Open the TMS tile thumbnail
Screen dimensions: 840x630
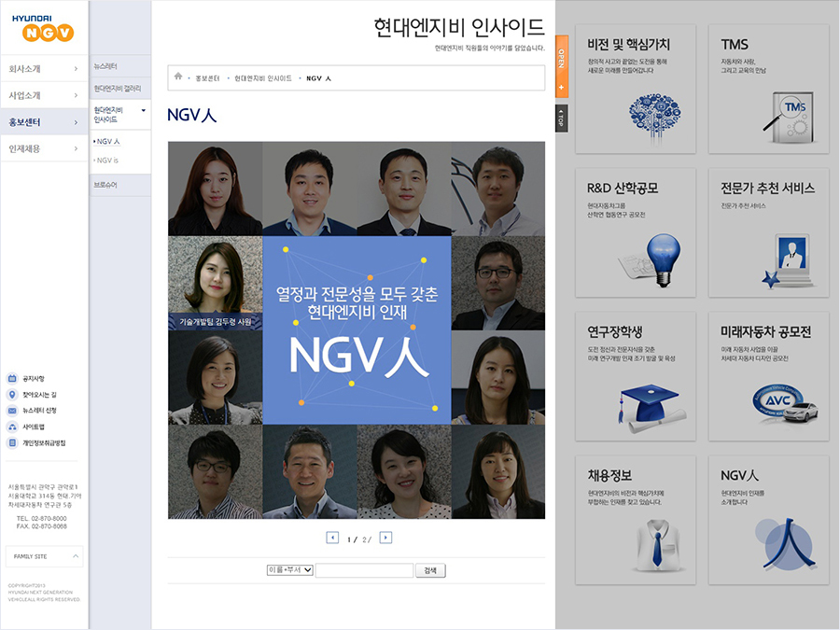769,89
